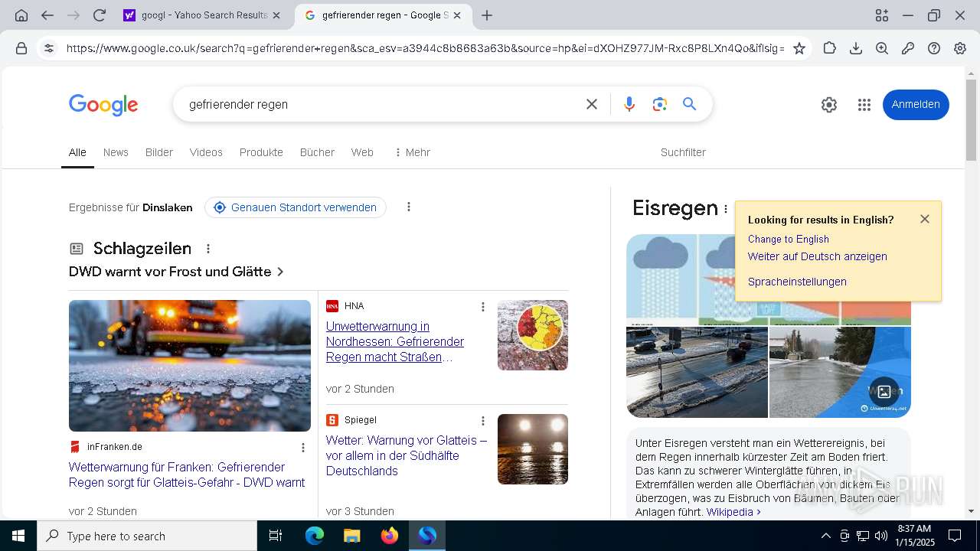Go back with the browser back arrow
This screenshot has height=551, width=980.
click(47, 15)
